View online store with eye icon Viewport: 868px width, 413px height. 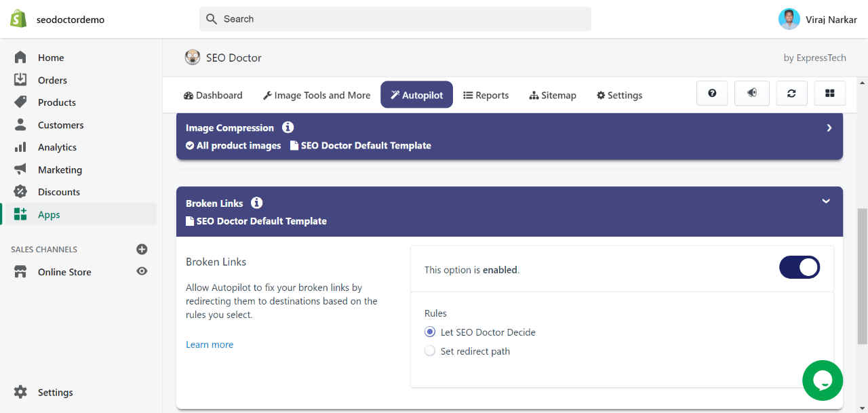[x=142, y=271]
